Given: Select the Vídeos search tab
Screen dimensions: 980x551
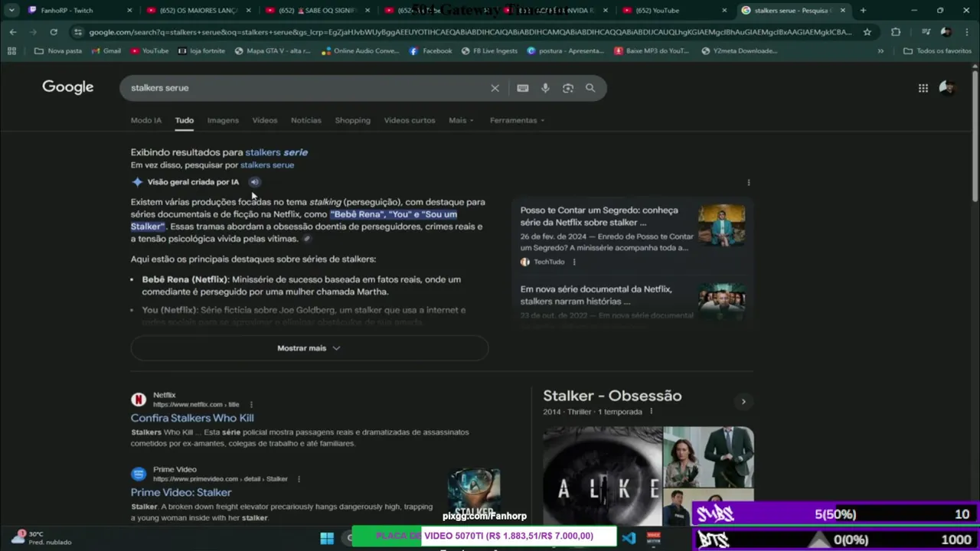Looking at the screenshot, I should click(265, 120).
